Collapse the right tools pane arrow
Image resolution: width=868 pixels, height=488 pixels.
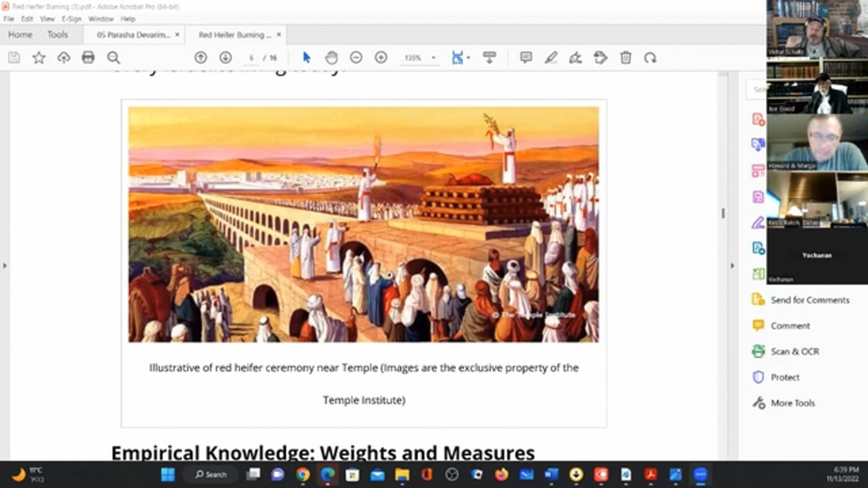point(732,265)
